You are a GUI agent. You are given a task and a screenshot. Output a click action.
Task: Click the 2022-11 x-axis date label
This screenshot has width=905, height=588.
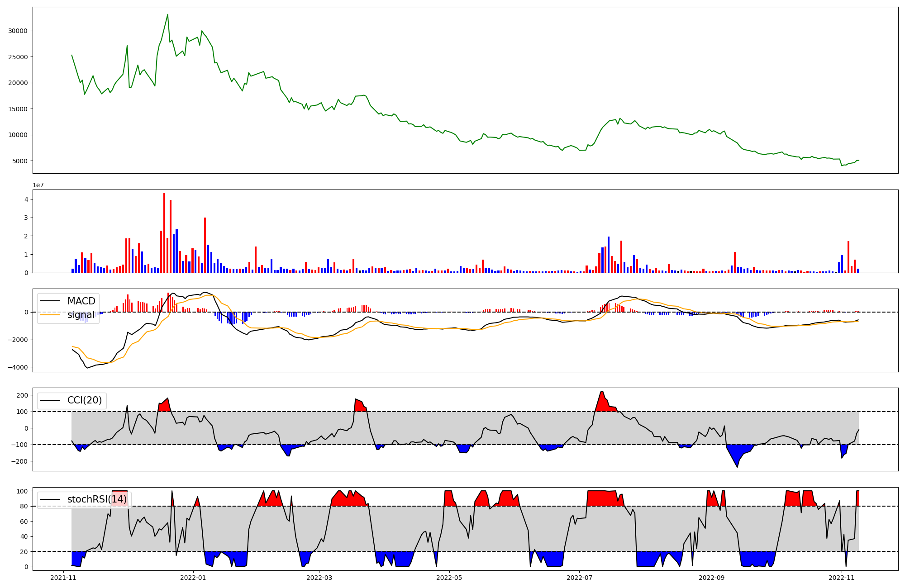coord(841,578)
